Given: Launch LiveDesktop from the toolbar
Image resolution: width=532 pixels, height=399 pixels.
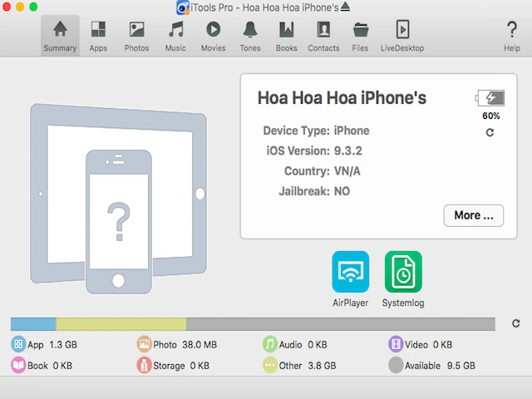Looking at the screenshot, I should click(x=402, y=36).
